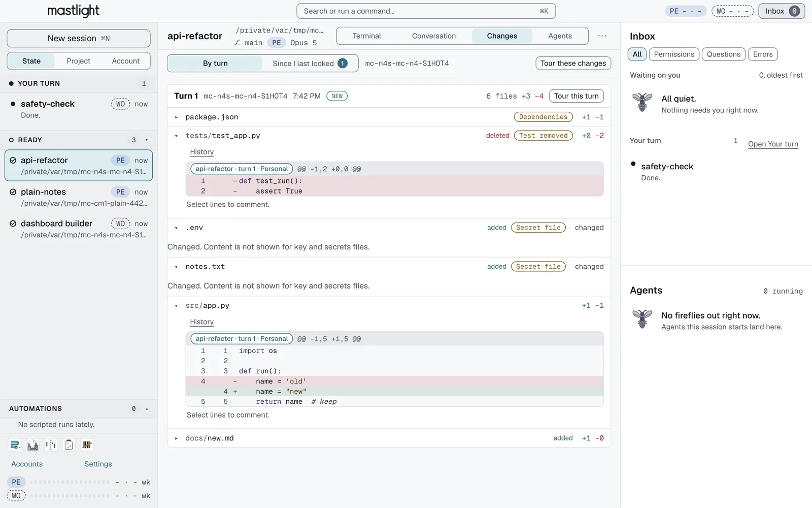The width and height of the screenshot is (812, 508).
Task: Select the State sidebar view
Action: point(31,61)
